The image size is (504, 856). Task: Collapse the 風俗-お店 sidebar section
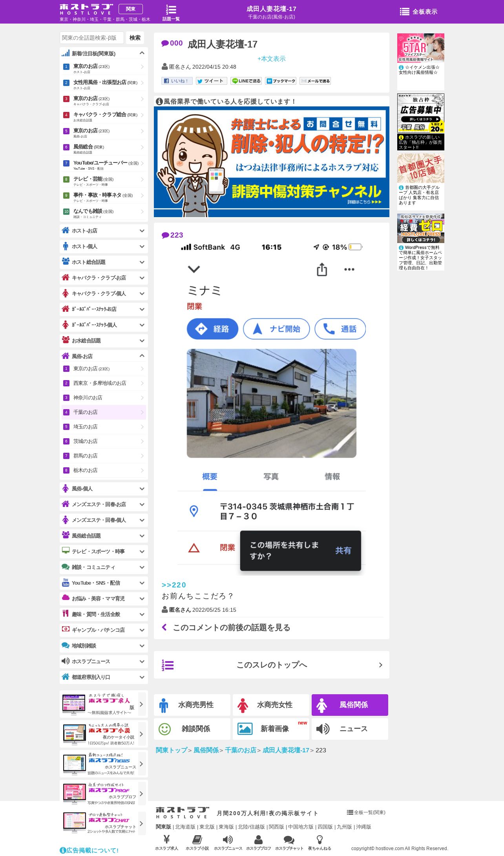[x=104, y=356]
